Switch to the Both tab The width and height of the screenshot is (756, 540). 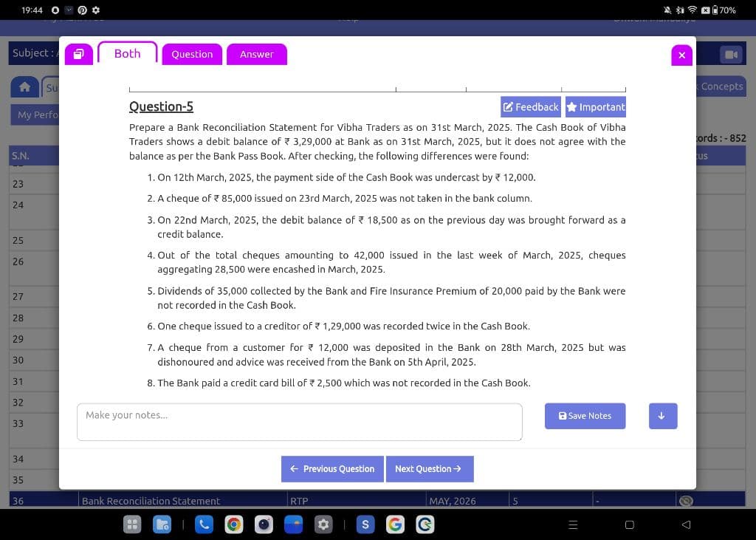click(127, 53)
